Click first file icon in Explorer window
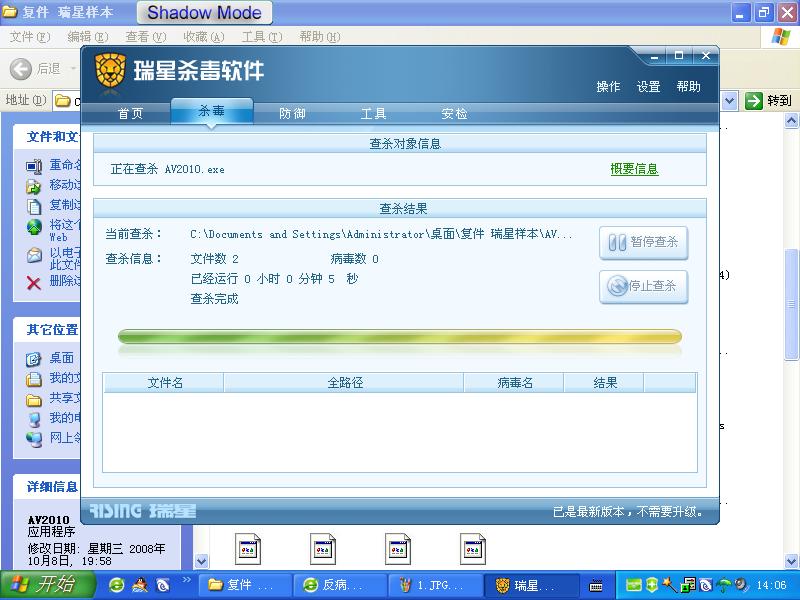800x600 pixels. (247, 549)
